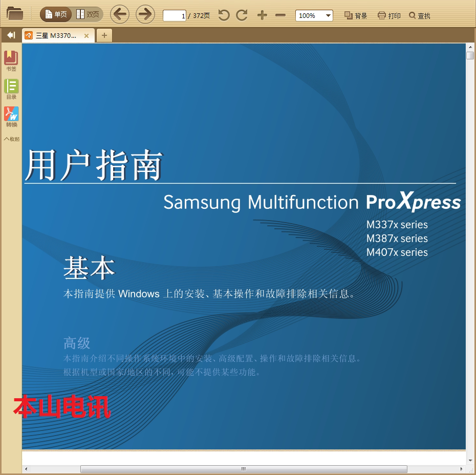Switch to single page view (单页)
476x475 pixels.
[x=56, y=14]
